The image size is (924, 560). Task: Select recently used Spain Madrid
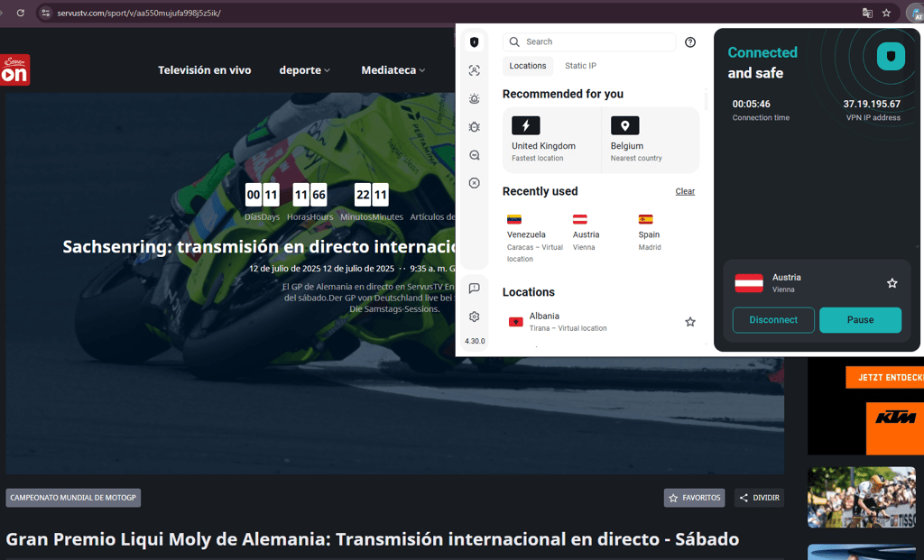click(x=650, y=234)
